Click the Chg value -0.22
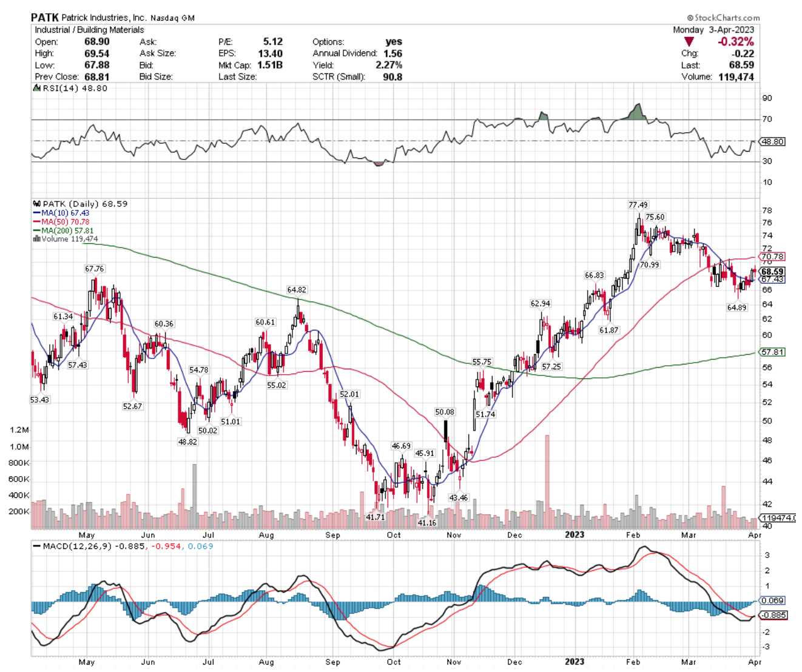 tap(743, 53)
